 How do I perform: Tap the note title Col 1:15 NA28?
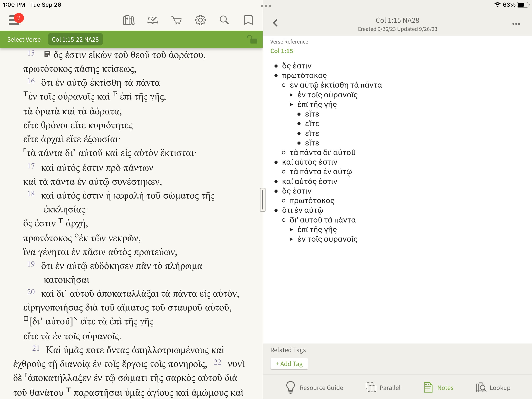coord(397,20)
